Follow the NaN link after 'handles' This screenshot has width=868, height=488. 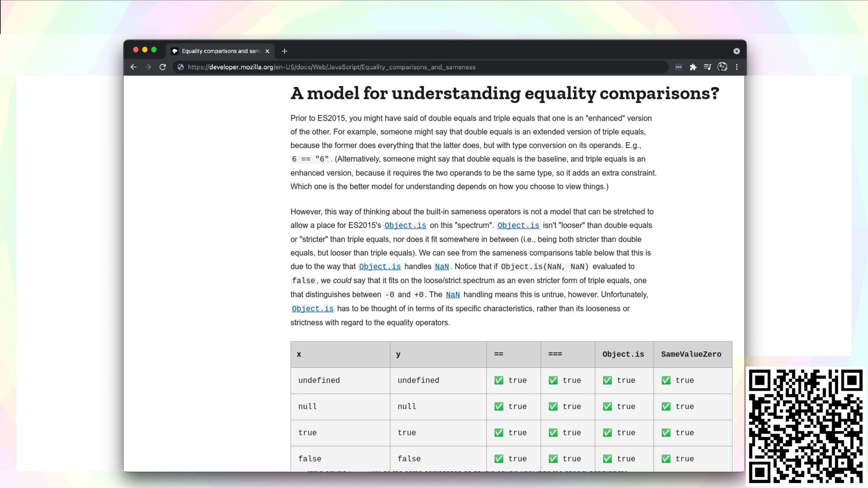[442, 267]
